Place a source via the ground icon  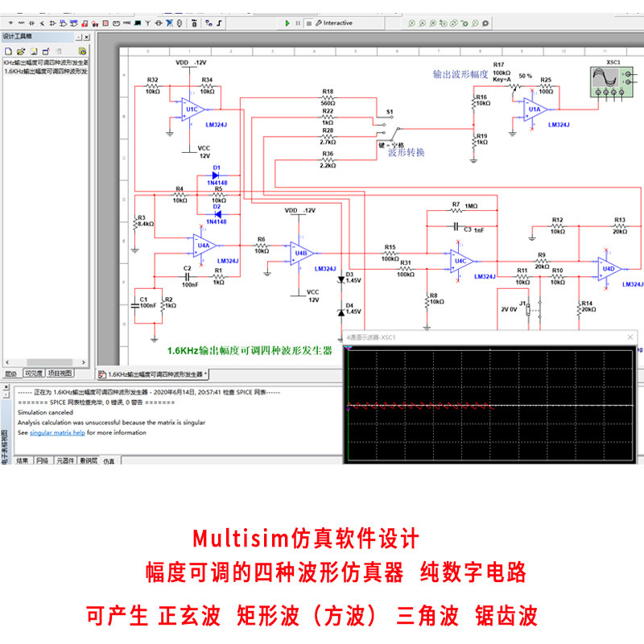click(x=10, y=23)
